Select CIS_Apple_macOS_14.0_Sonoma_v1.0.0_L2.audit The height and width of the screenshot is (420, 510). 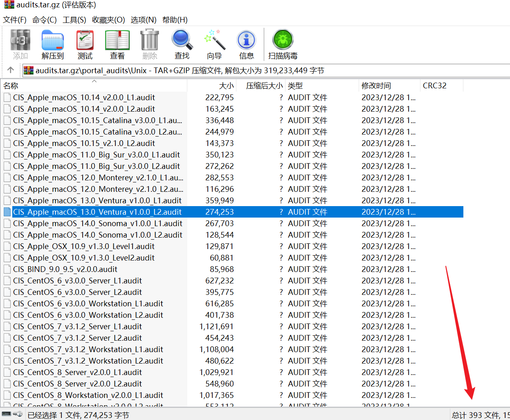pos(98,235)
